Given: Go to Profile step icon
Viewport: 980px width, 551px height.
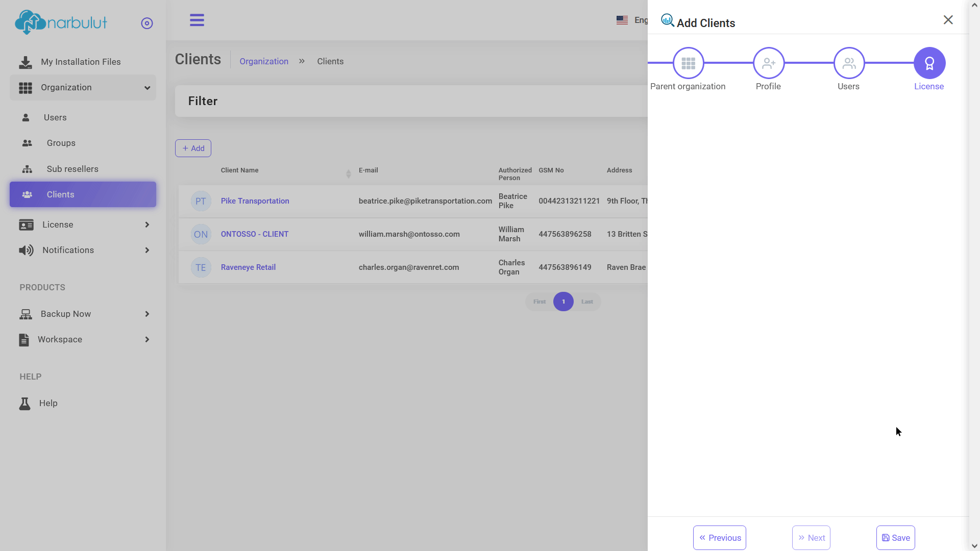Looking at the screenshot, I should point(769,63).
